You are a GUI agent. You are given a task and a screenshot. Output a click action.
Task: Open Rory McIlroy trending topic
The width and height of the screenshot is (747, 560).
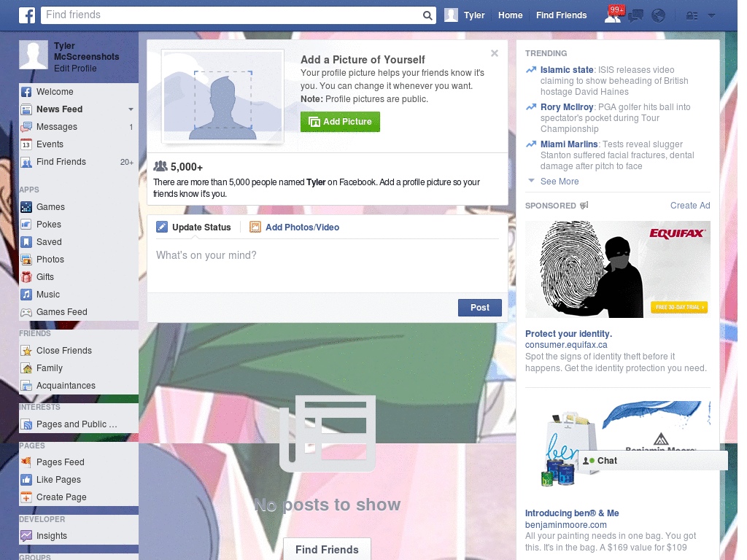point(566,107)
